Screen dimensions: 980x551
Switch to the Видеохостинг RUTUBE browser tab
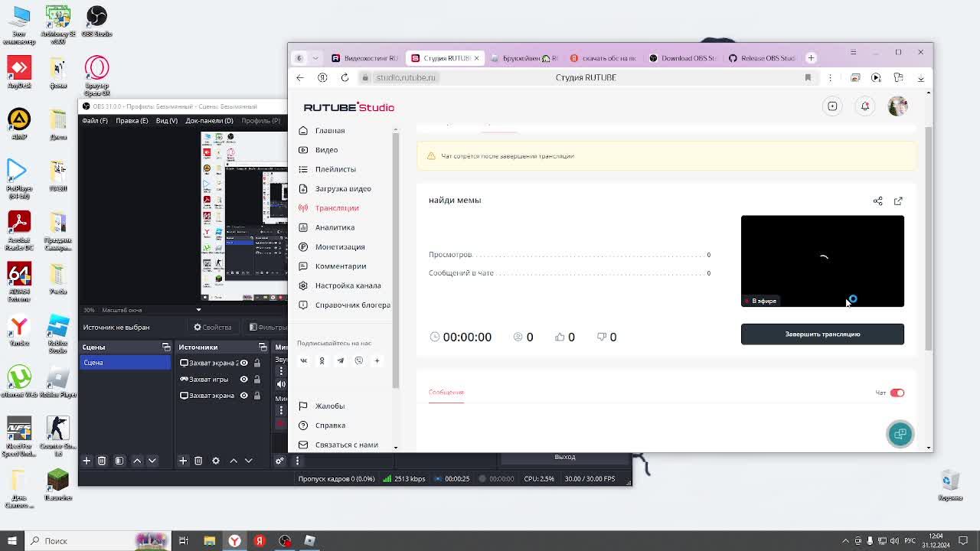(364, 58)
